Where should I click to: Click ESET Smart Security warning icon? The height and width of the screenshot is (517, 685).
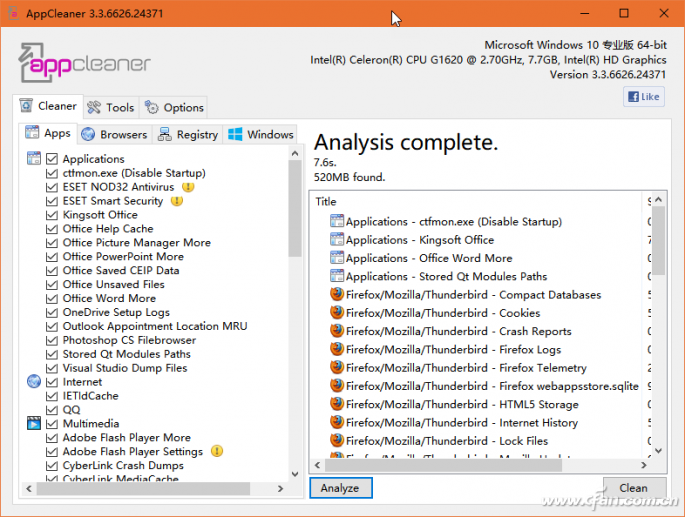[x=176, y=201]
